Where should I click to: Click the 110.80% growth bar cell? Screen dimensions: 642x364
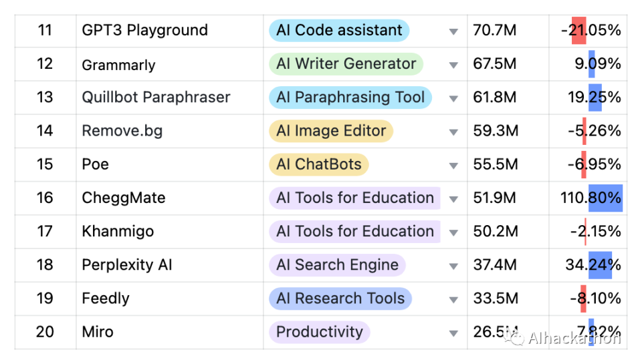tap(590, 198)
